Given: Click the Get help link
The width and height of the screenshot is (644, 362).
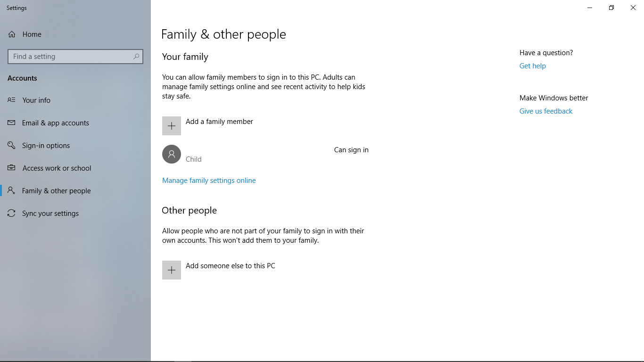Looking at the screenshot, I should point(532,66).
